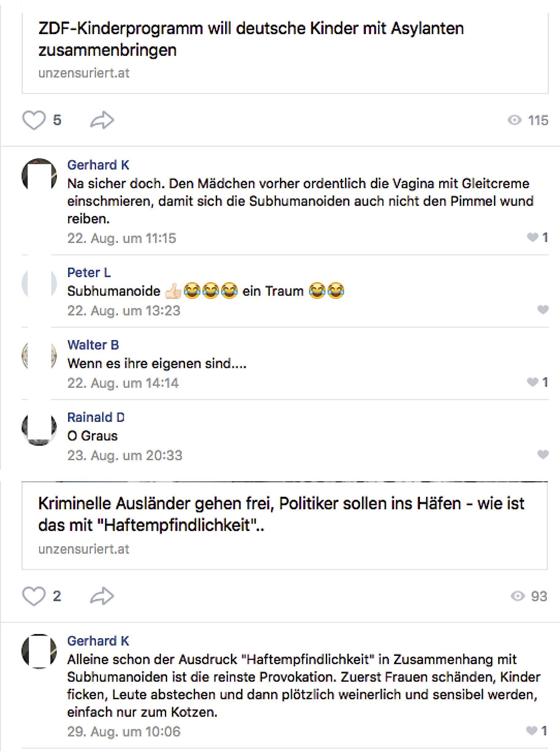Open Rainald D's profile name link
Viewport: 560px width, 753px height.
(96, 417)
